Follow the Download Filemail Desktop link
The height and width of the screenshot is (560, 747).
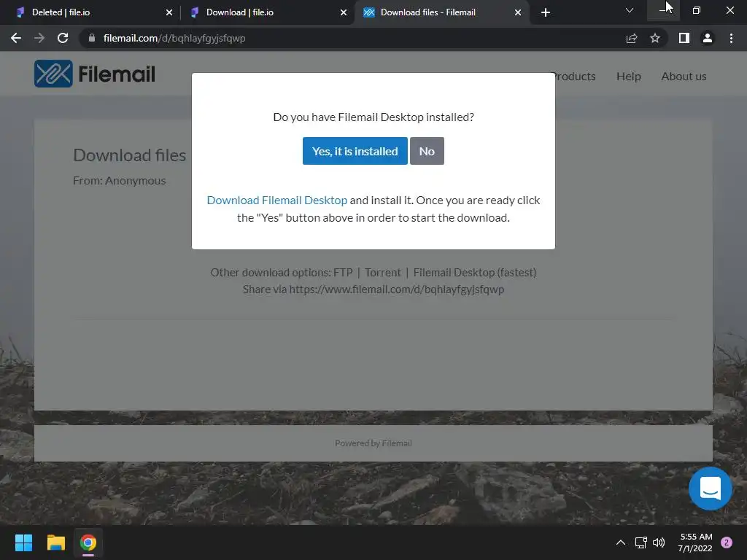pyautogui.click(x=276, y=200)
